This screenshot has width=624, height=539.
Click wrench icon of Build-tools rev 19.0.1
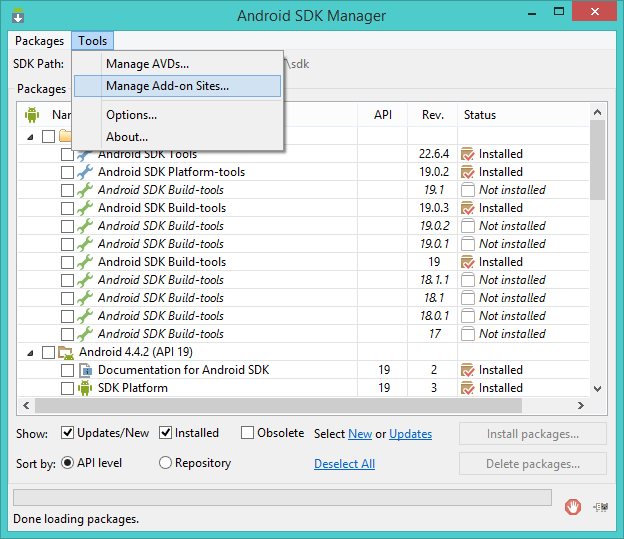click(85, 244)
